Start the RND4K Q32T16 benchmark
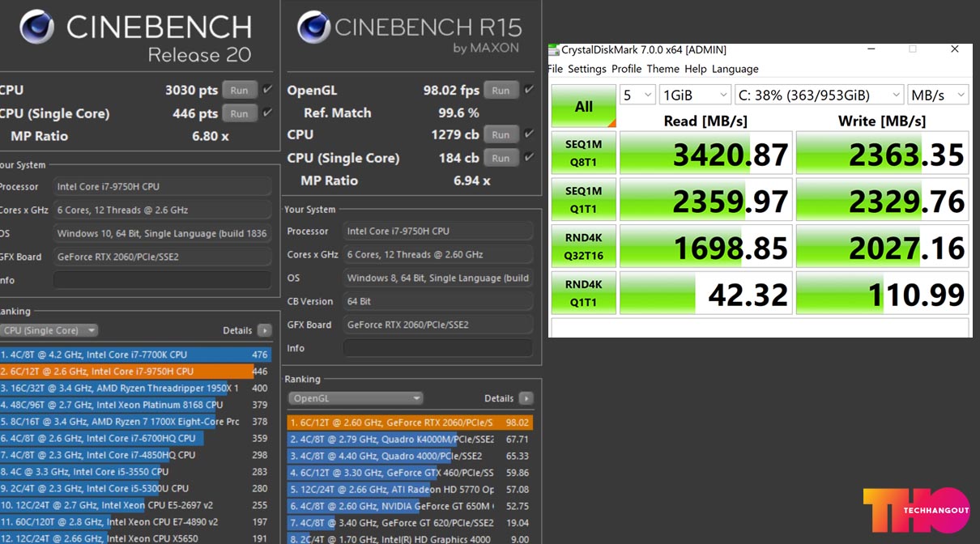Screen dimensions: 980x544 pyautogui.click(x=584, y=246)
